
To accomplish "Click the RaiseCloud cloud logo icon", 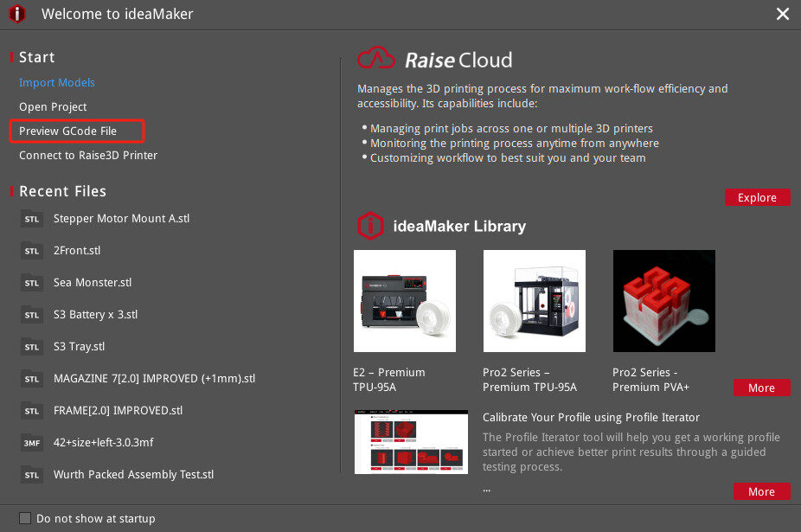I will tap(376, 58).
